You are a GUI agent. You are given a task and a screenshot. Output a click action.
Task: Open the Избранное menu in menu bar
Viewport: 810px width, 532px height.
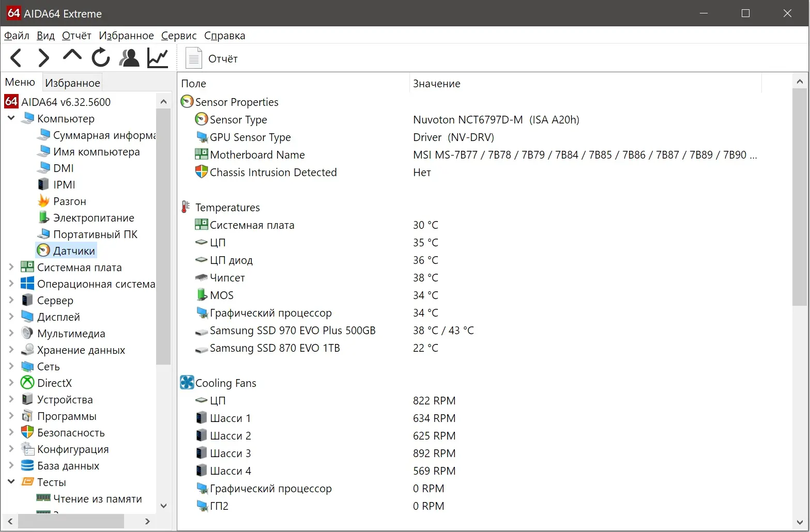(x=126, y=36)
